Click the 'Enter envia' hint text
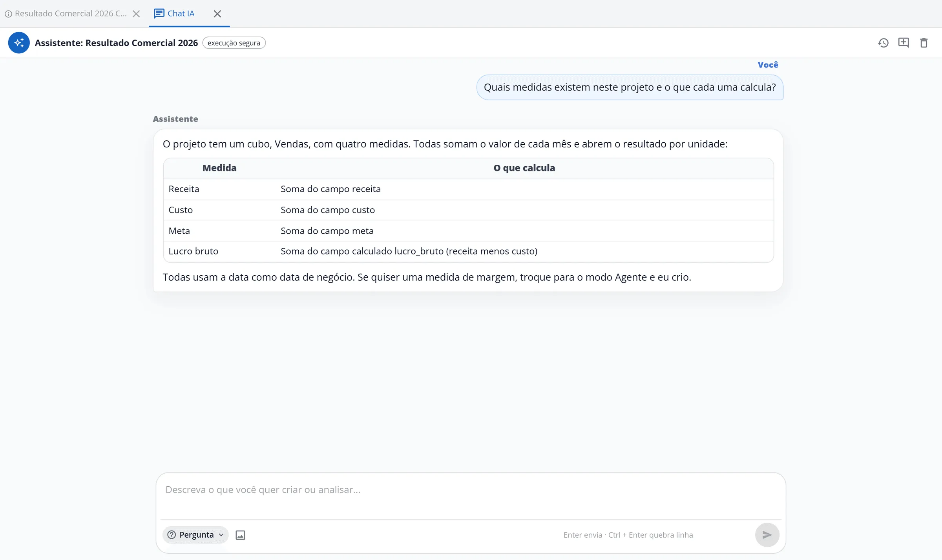942x560 pixels. pos(628,535)
